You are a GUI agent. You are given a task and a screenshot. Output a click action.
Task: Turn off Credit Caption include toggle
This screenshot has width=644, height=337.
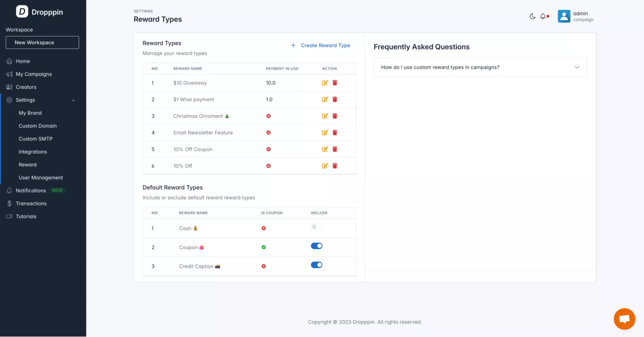[x=316, y=265]
